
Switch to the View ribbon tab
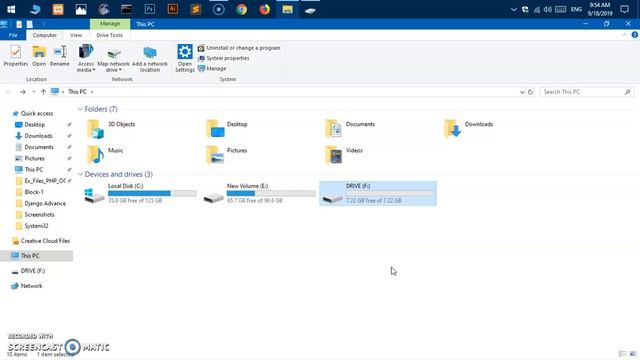click(x=76, y=35)
